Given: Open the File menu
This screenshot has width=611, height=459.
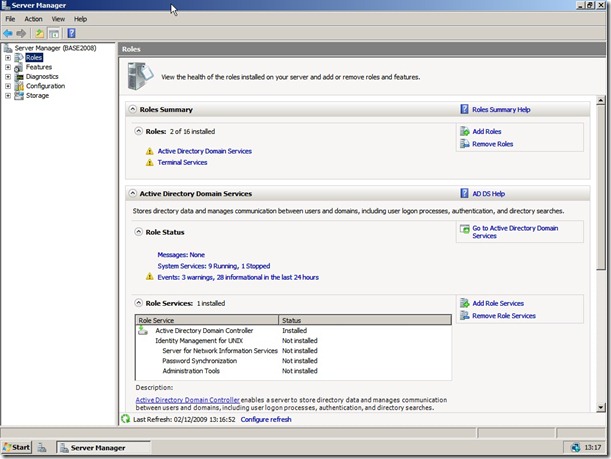Looking at the screenshot, I should click(x=10, y=19).
